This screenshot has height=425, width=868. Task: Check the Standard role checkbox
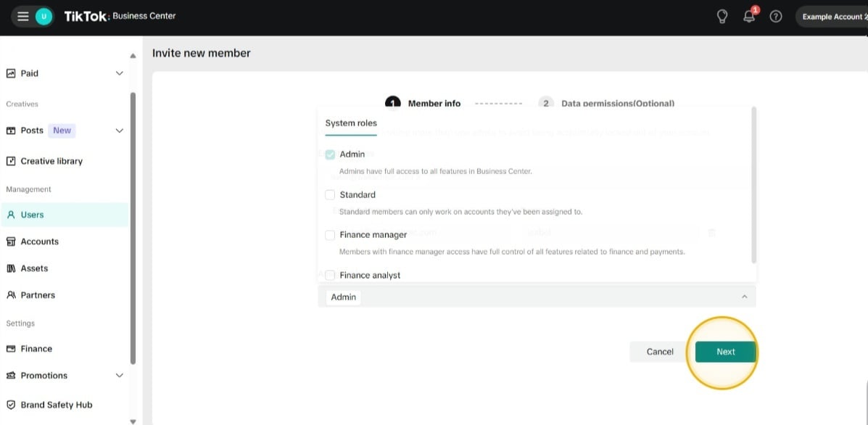click(x=330, y=195)
